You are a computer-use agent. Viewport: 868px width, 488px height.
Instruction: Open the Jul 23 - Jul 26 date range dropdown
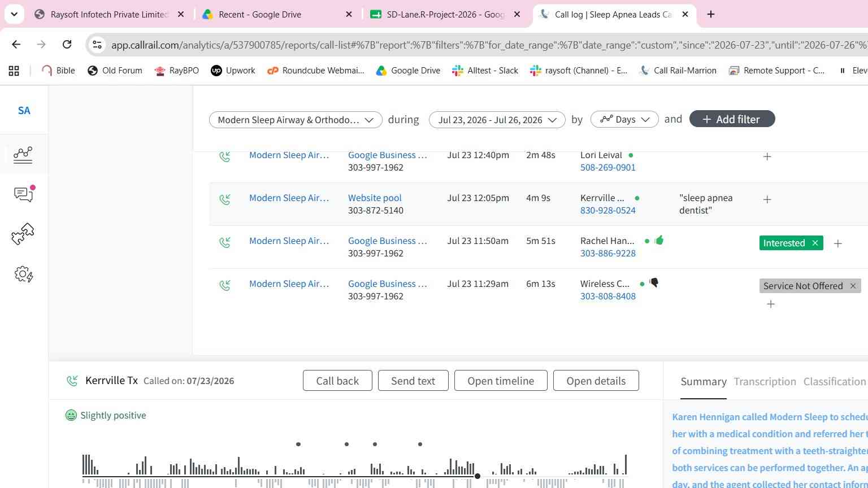[497, 120]
